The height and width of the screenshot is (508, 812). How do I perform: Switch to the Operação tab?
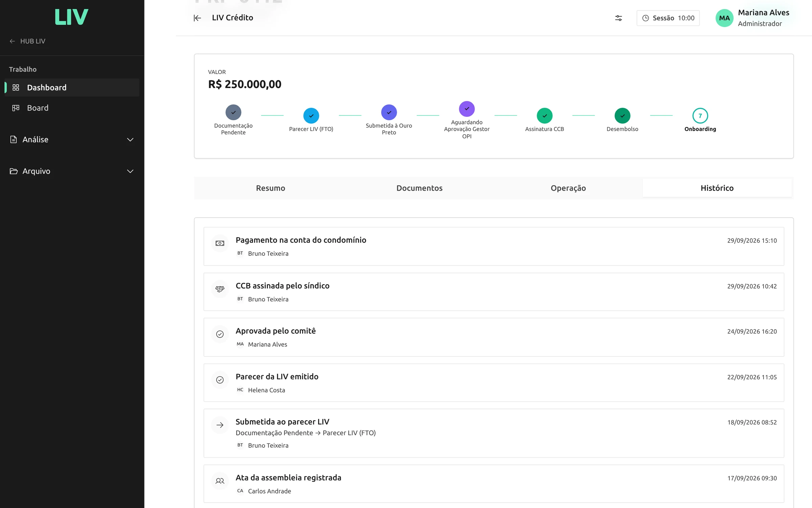[x=568, y=188]
